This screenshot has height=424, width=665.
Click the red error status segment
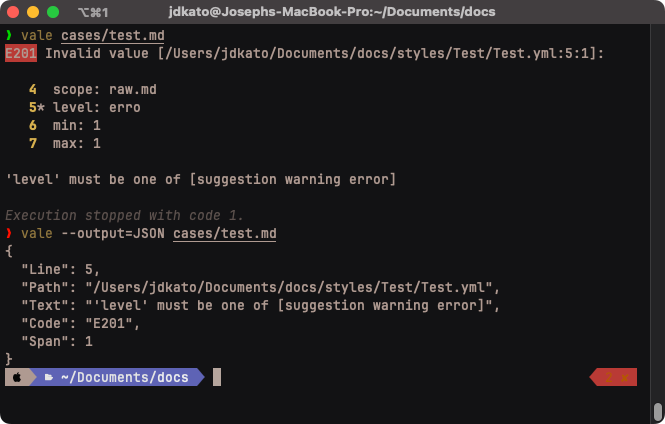613,377
